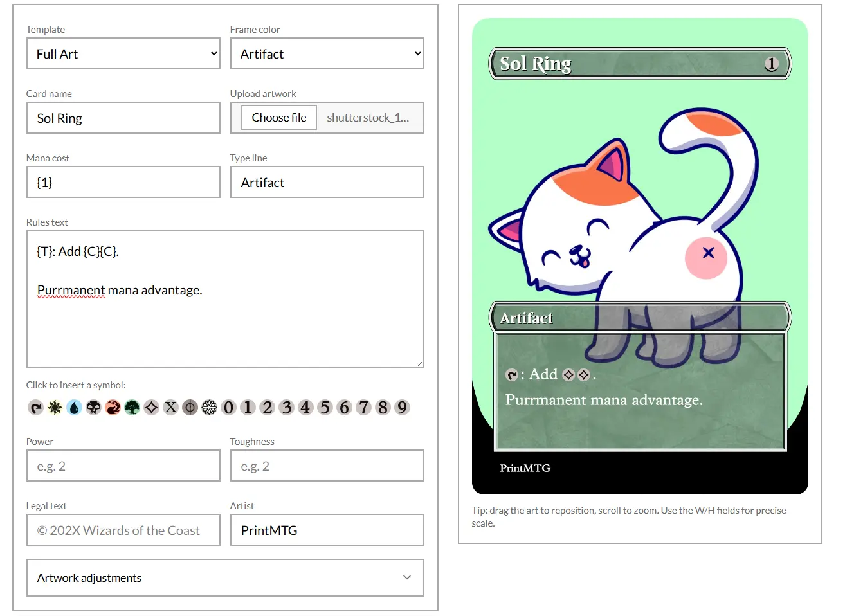
Task: Insert the red fire mana symbol
Action: click(x=113, y=408)
